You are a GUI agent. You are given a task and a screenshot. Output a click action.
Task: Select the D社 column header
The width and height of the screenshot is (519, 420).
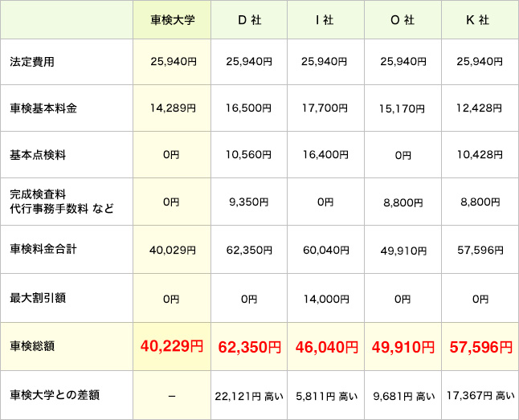(248, 20)
